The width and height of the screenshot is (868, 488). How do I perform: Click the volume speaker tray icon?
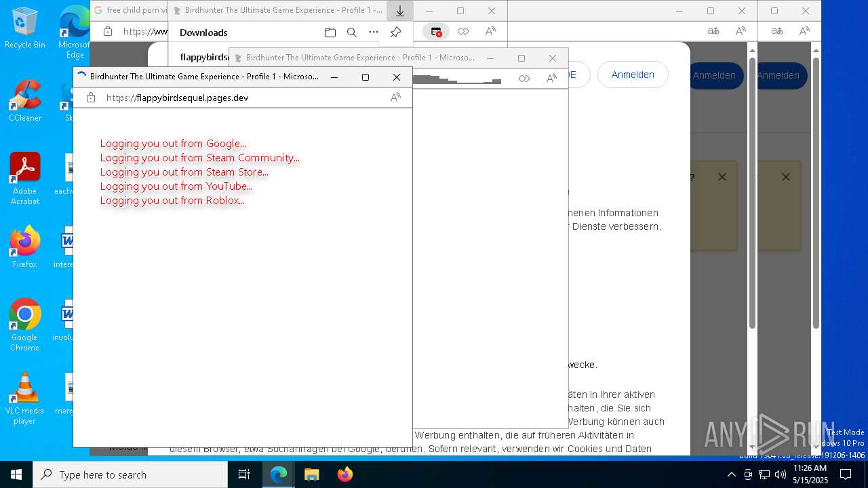pyautogui.click(x=781, y=474)
